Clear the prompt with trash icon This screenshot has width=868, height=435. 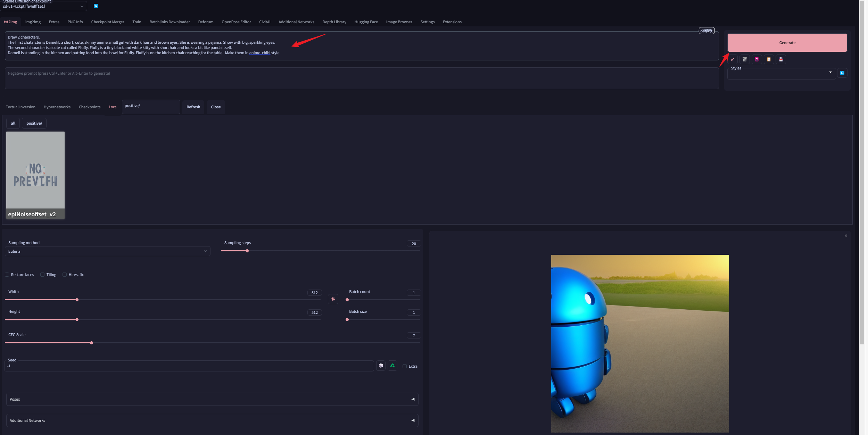pos(745,59)
